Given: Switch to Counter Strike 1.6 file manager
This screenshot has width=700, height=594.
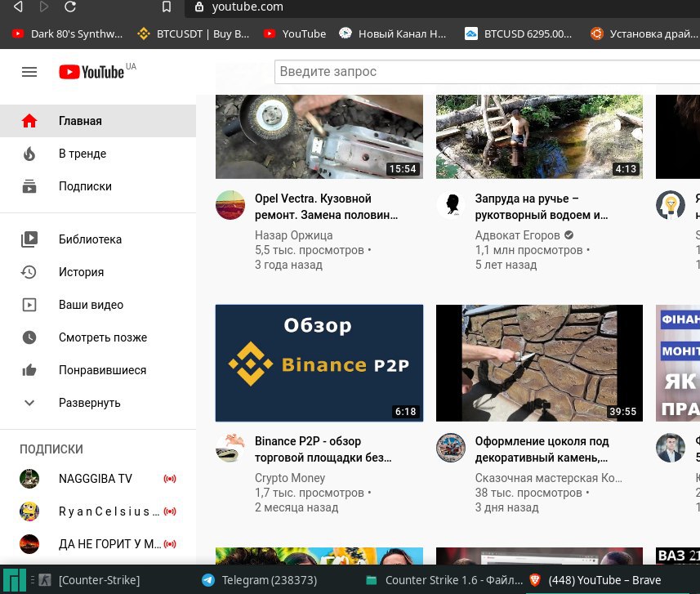Looking at the screenshot, I should tap(444, 580).
